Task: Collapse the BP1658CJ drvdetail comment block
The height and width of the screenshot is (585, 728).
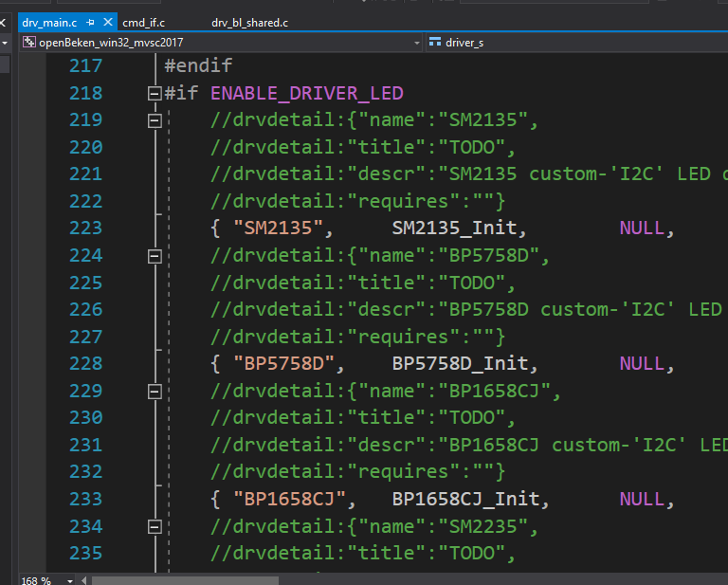Action: point(155,392)
